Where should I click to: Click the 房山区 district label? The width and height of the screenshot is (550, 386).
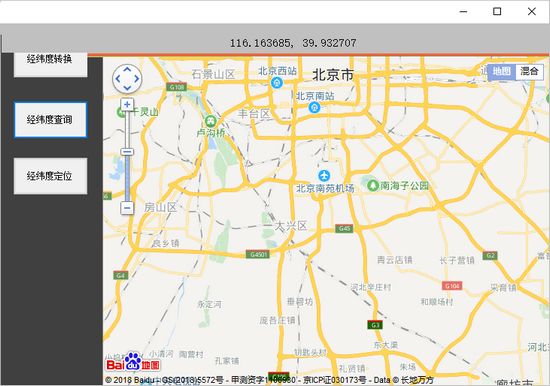(160, 207)
